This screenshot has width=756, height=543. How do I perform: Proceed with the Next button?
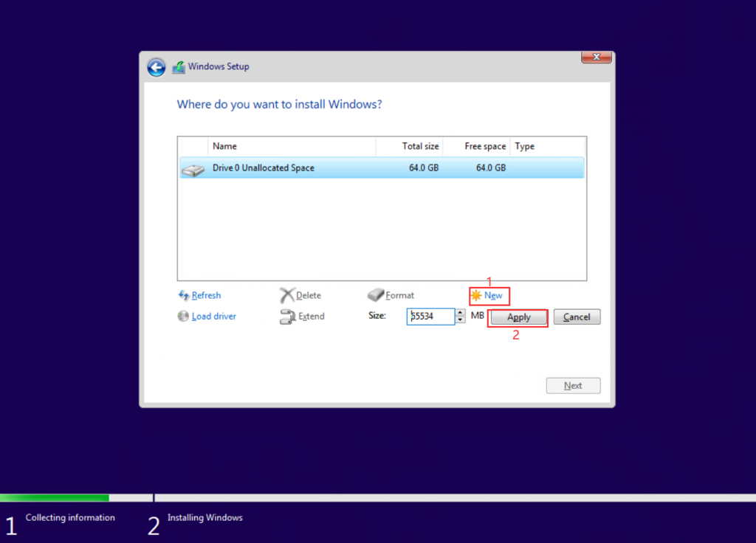pyautogui.click(x=573, y=385)
